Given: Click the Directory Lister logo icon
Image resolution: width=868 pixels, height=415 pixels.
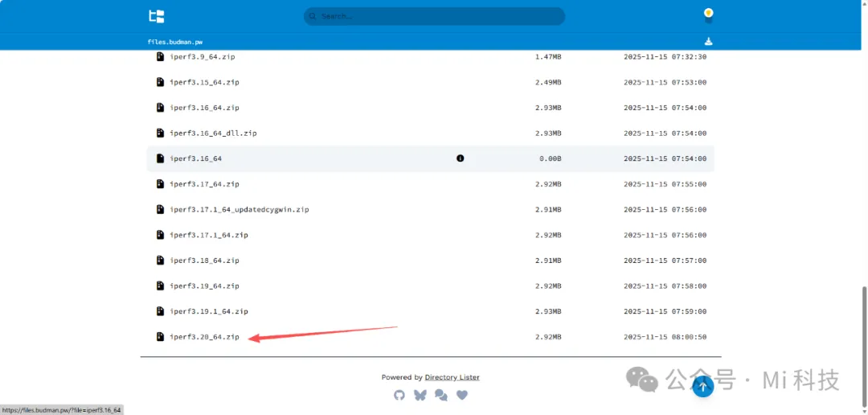Looking at the screenshot, I should point(157,16).
